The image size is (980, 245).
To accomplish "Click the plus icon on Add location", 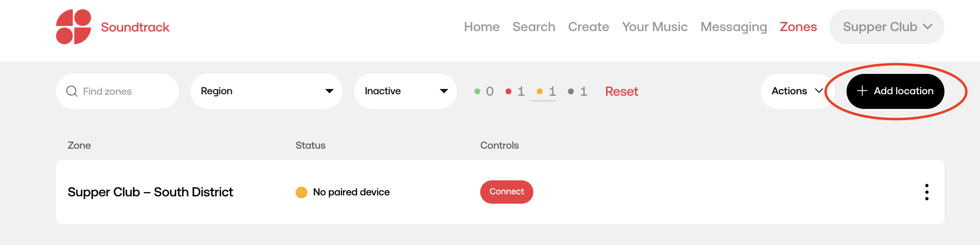I will (x=862, y=91).
